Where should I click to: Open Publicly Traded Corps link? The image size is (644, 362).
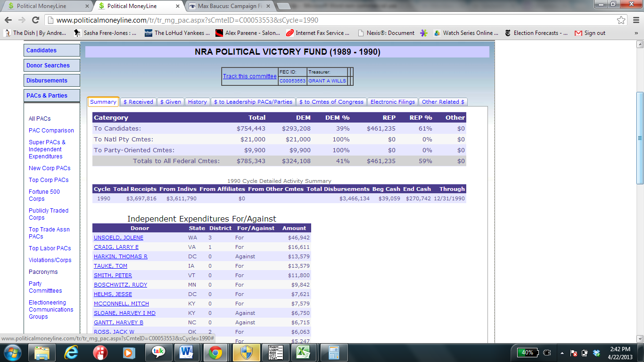(x=49, y=214)
